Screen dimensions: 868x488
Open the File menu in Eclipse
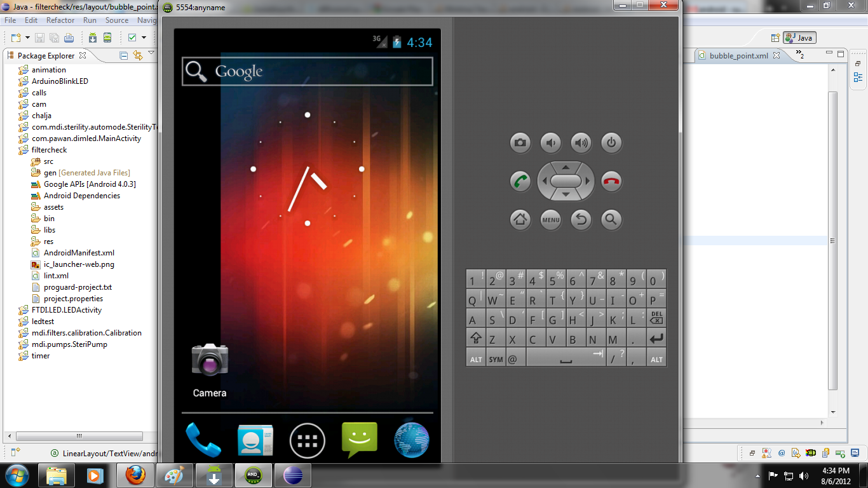pyautogui.click(x=10, y=20)
